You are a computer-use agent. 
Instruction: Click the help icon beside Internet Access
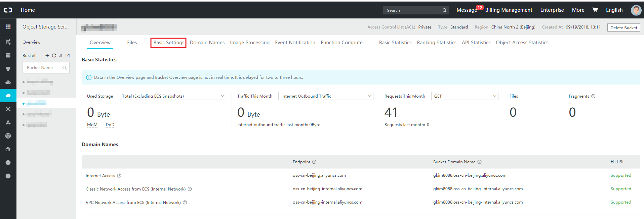point(119,176)
